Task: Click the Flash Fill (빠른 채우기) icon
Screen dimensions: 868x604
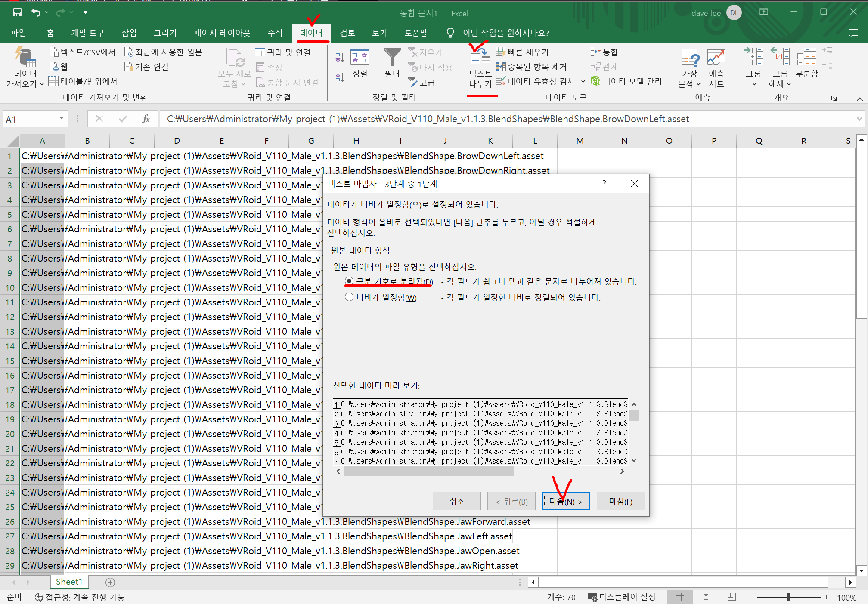Action: tap(500, 52)
